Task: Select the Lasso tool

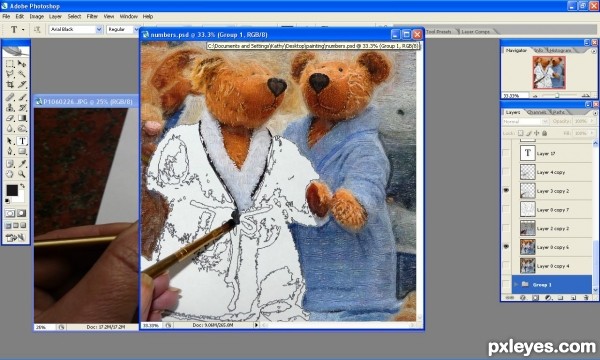Action: [x=10, y=73]
